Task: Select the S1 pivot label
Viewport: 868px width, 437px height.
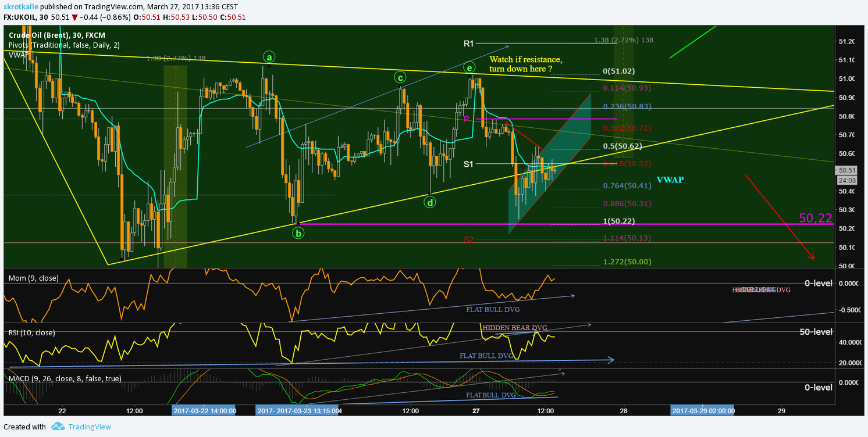Action: (469, 164)
